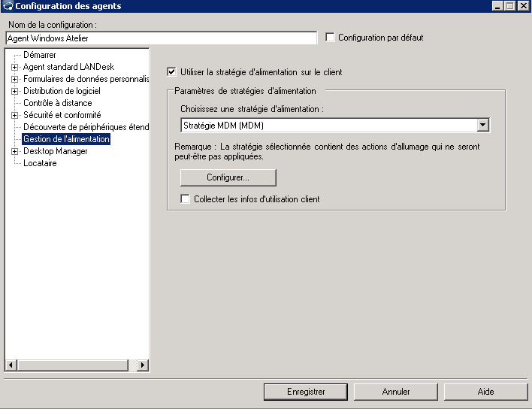Click the Nom de la configuration field
The width and height of the screenshot is (532, 409).
(161, 38)
